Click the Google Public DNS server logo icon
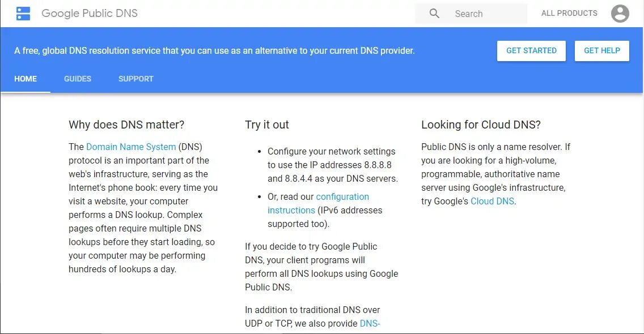The width and height of the screenshot is (644, 334). (x=23, y=14)
